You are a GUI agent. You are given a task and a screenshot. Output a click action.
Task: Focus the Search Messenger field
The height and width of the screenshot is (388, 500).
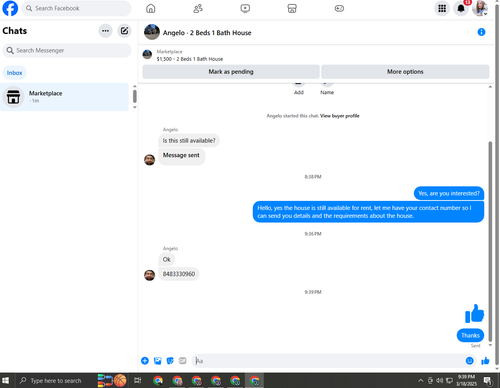[67, 50]
